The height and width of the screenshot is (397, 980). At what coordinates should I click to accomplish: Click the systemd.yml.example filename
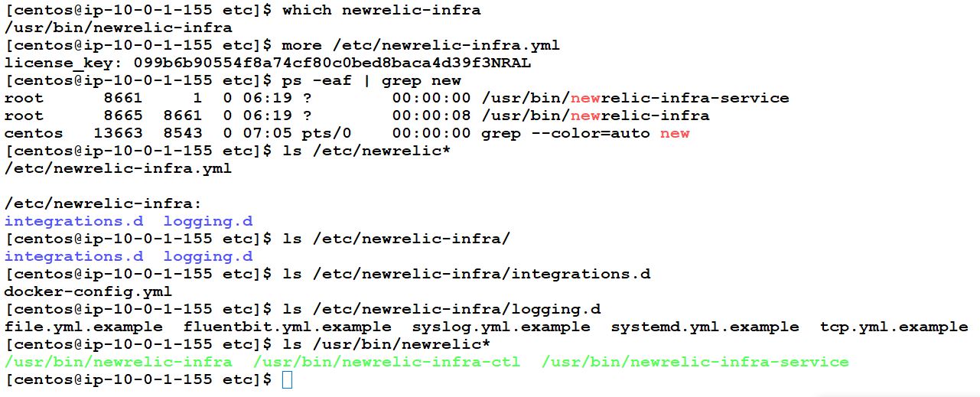(x=705, y=327)
